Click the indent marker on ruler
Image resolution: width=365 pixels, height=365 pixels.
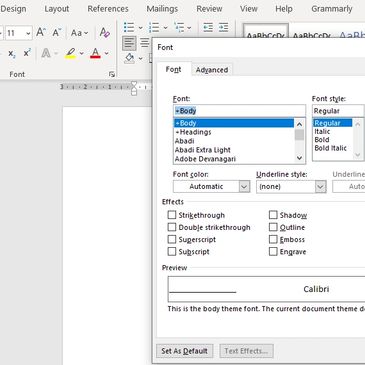tap(134, 88)
